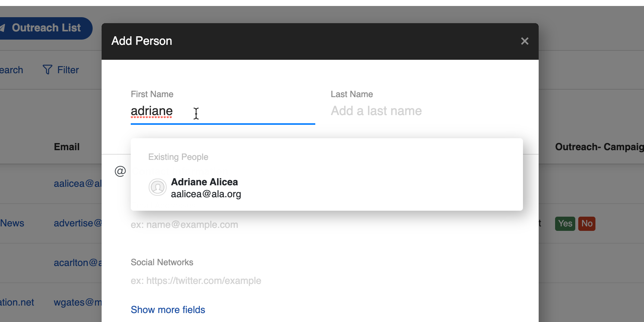Select Adriane Alicea from Existing People
The image size is (644, 322).
click(204, 188)
